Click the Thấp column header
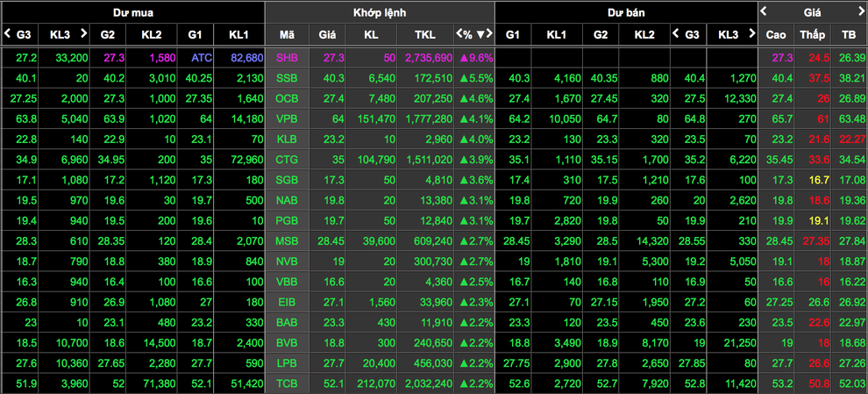The width and height of the screenshot is (868, 394). [813, 35]
